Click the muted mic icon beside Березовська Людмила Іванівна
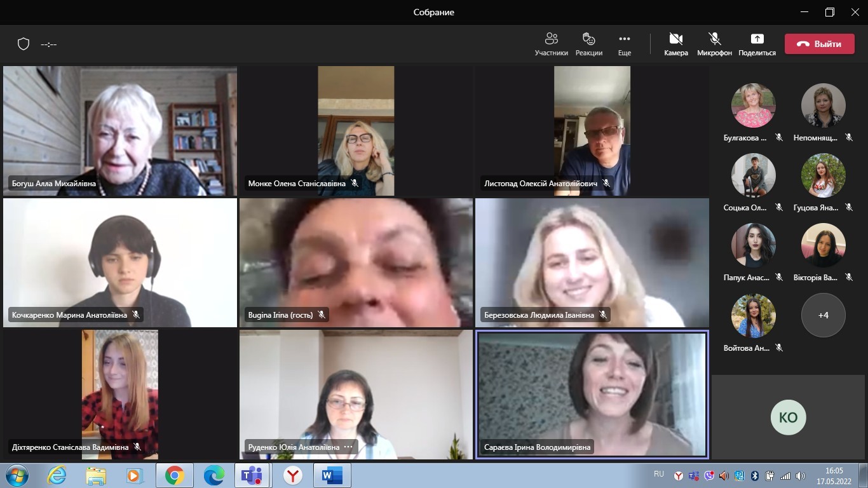The height and width of the screenshot is (488, 868). pyautogui.click(x=603, y=315)
